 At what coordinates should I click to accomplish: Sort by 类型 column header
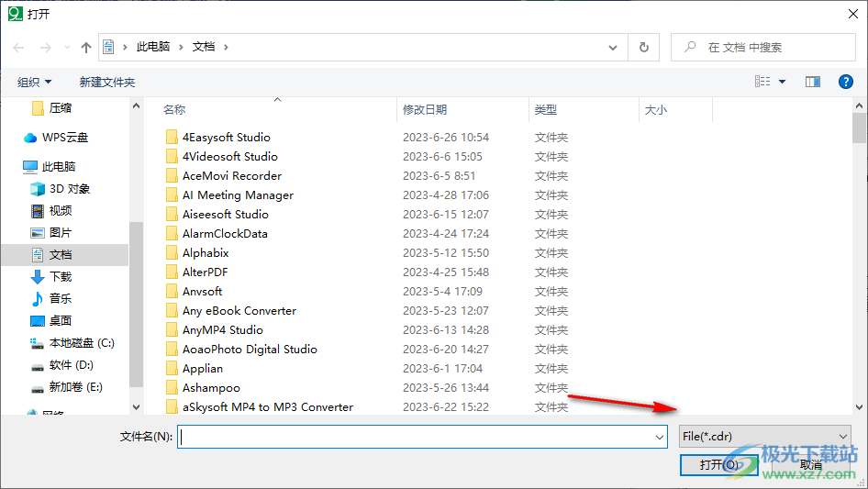click(x=545, y=110)
